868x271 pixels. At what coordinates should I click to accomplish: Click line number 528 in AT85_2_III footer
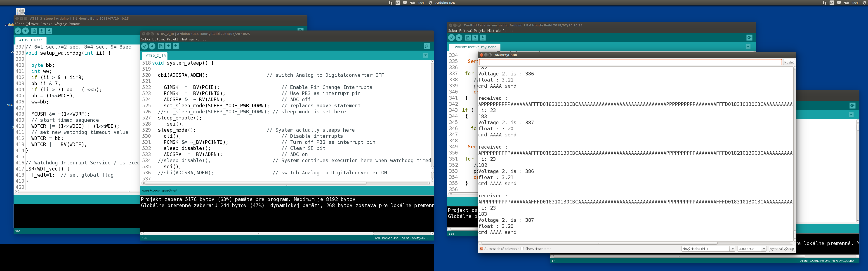click(144, 238)
